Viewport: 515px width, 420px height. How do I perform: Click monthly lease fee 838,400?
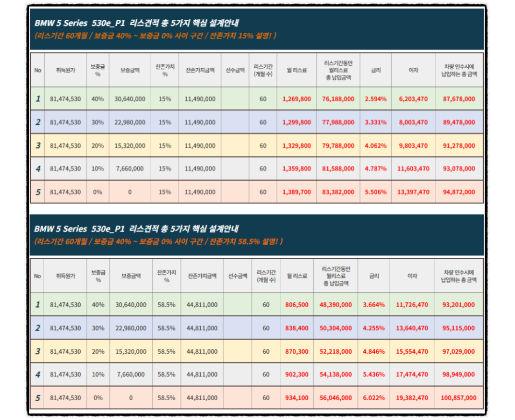click(297, 328)
